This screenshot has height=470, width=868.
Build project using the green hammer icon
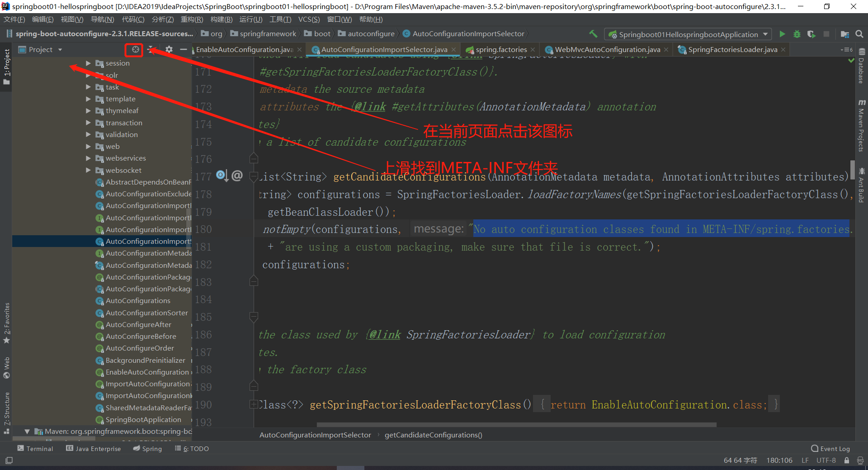coord(593,34)
